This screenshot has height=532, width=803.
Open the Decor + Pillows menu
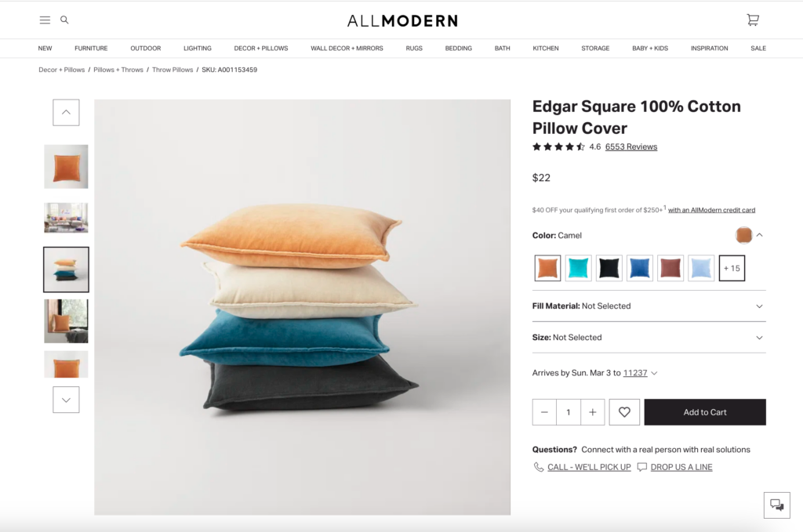click(x=260, y=48)
